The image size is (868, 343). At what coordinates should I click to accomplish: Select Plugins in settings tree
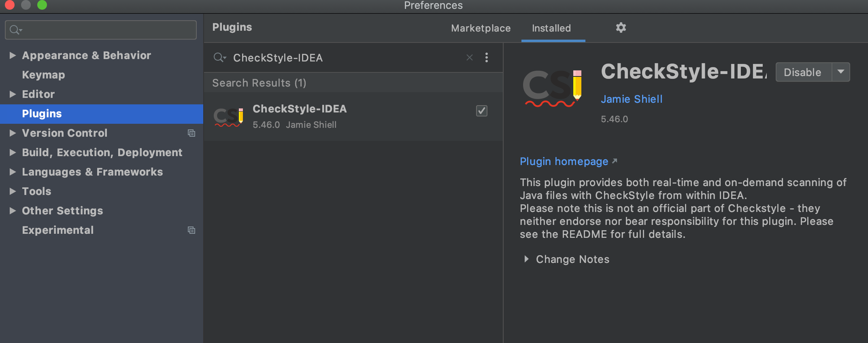point(42,114)
